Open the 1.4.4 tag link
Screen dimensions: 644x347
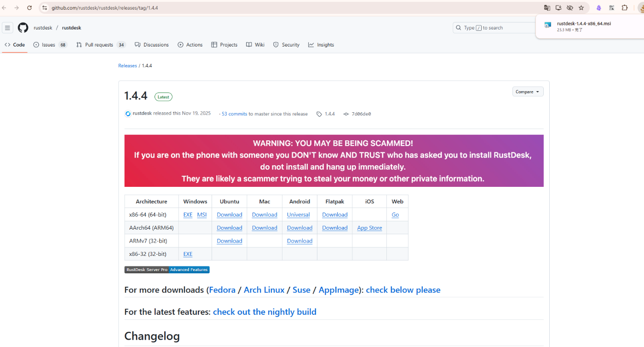pos(330,114)
